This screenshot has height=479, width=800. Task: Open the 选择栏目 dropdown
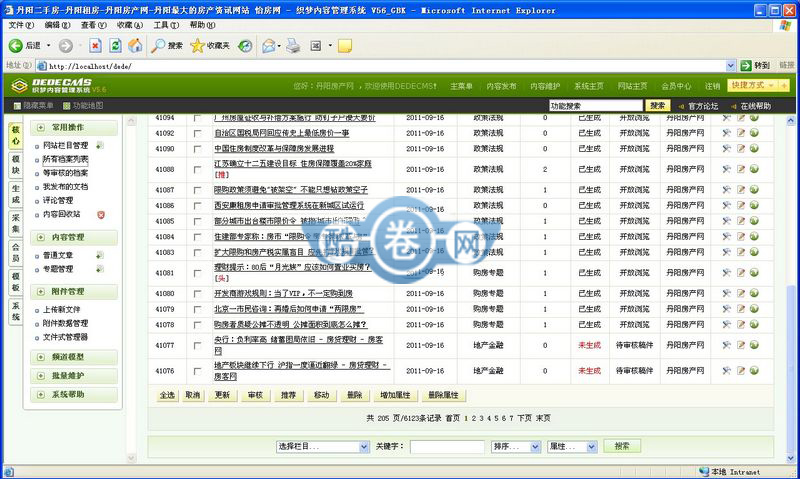pos(322,446)
